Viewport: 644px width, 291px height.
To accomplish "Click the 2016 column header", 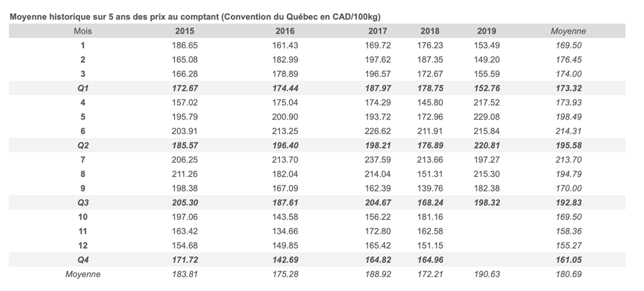I will click(x=285, y=31).
